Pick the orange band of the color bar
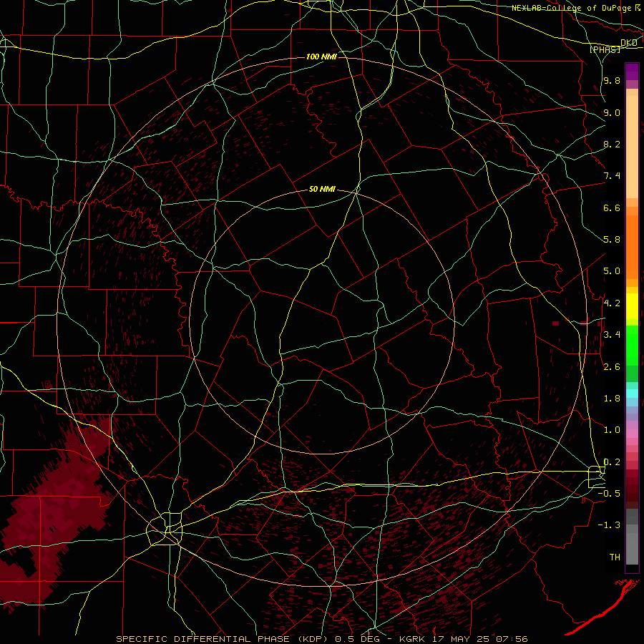644x644 pixels. pyautogui.click(x=632, y=246)
